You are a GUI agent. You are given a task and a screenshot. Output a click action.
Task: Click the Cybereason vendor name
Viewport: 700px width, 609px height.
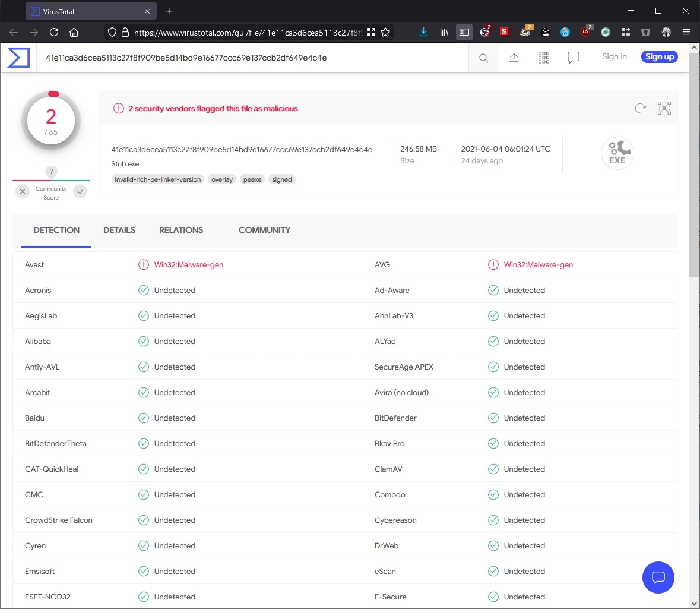[395, 520]
